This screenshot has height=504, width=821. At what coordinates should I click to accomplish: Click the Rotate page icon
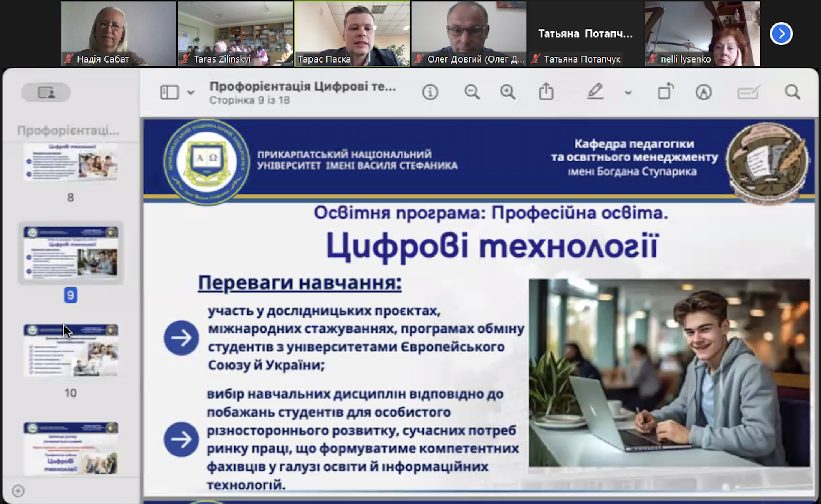665,92
